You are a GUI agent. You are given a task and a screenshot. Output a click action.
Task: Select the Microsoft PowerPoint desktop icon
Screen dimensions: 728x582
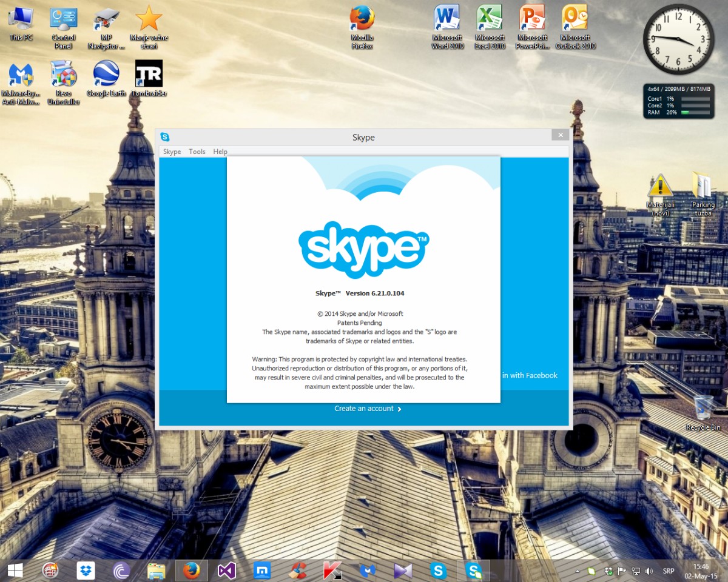coord(533,28)
